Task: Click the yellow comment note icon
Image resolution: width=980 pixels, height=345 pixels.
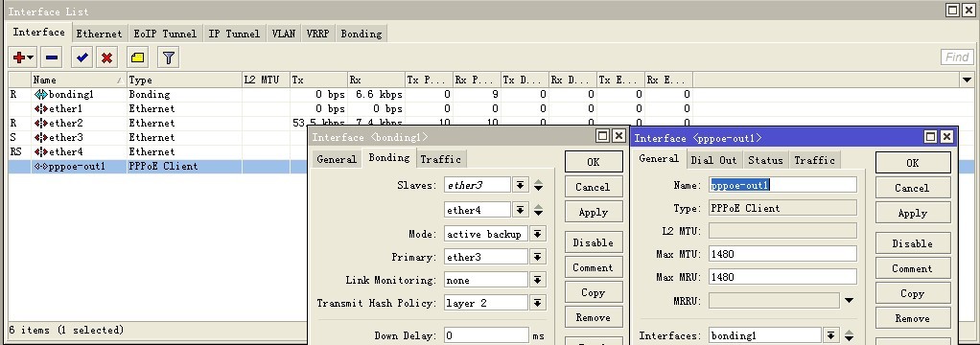Action: click(137, 57)
